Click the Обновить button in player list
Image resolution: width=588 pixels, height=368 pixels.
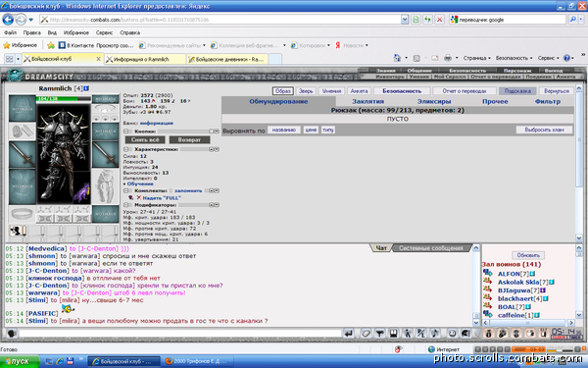click(528, 255)
